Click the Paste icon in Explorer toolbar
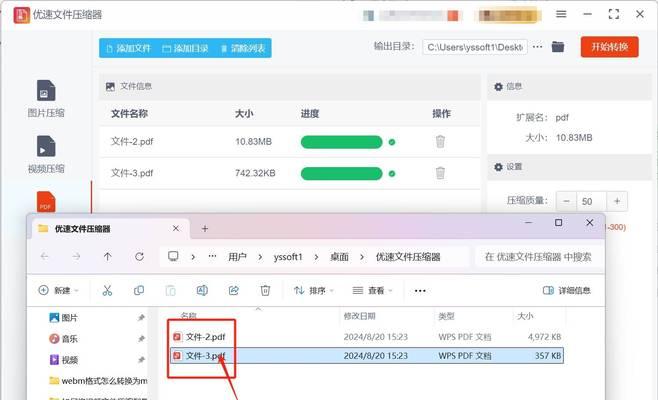 point(170,290)
